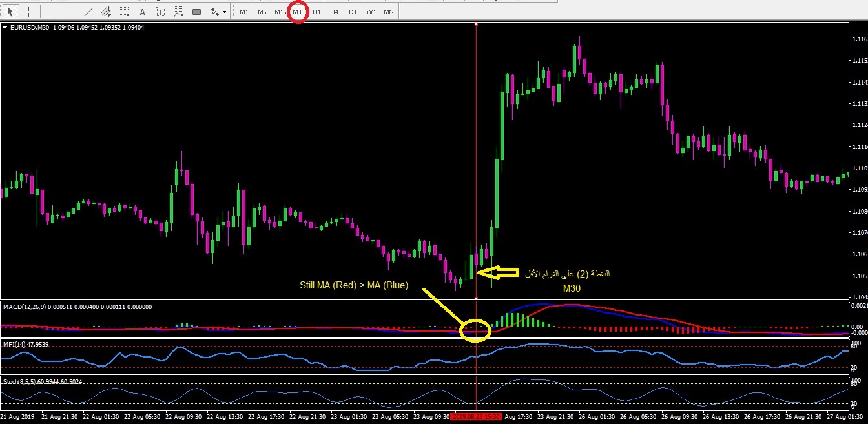Switch to M1 timeframe
This screenshot has width=868, height=424.
click(243, 12)
